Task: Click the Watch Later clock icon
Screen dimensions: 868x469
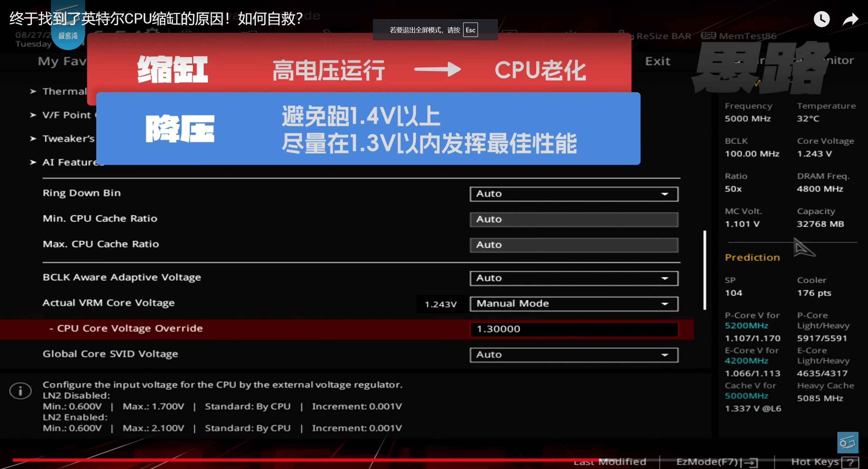Action: coord(821,19)
